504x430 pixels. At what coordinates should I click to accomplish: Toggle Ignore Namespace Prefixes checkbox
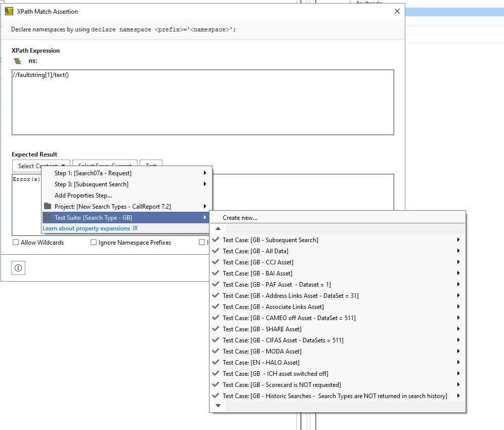[94, 243]
